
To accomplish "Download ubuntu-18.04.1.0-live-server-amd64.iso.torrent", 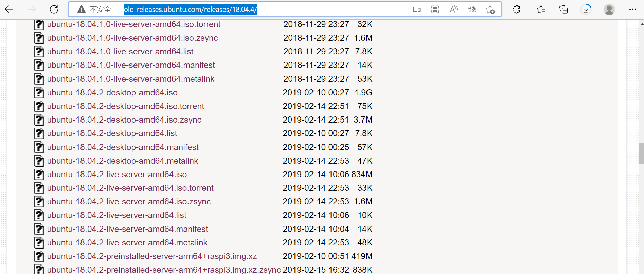I will click(x=134, y=24).
